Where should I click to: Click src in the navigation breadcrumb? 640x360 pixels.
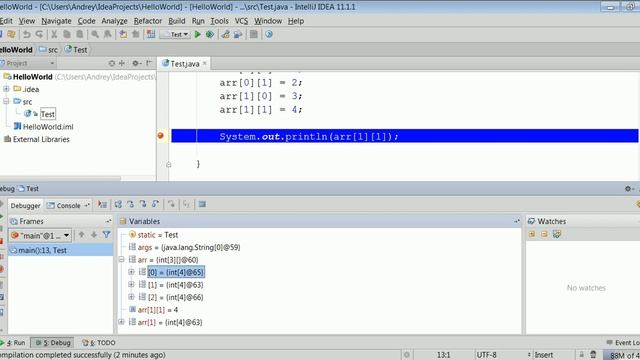[48, 50]
